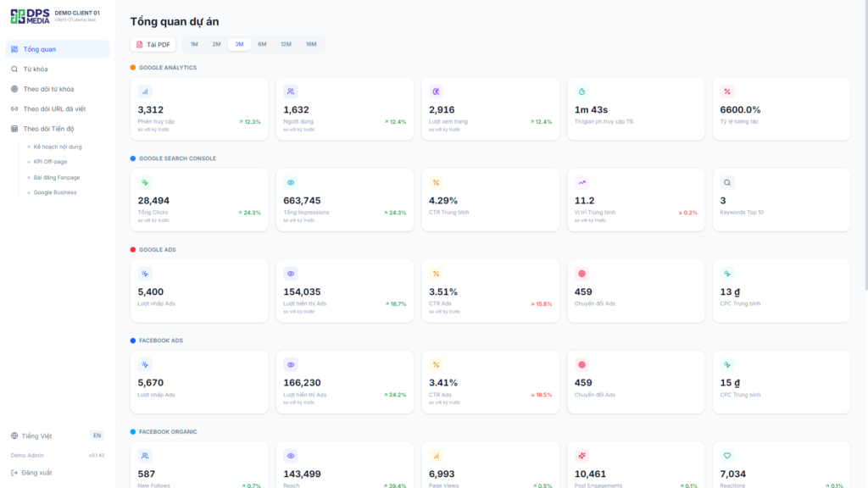The height and width of the screenshot is (488, 868).
Task: Select the 6M time range
Action: point(262,44)
